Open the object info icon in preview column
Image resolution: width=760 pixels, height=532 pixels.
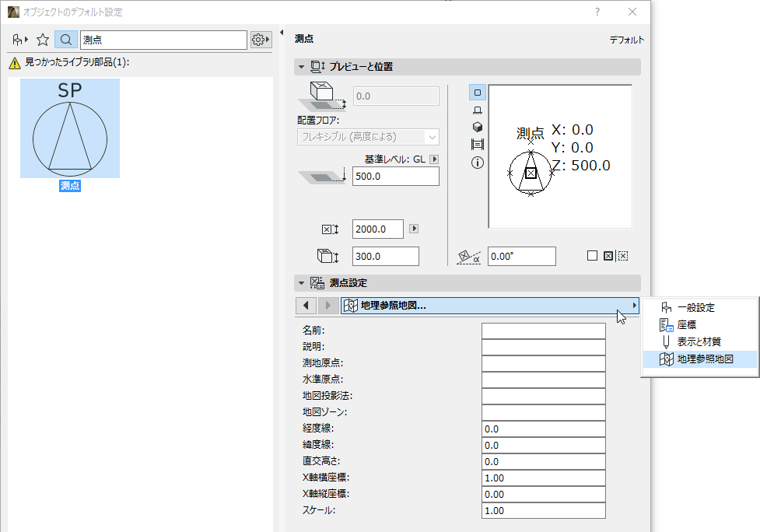coord(477,161)
